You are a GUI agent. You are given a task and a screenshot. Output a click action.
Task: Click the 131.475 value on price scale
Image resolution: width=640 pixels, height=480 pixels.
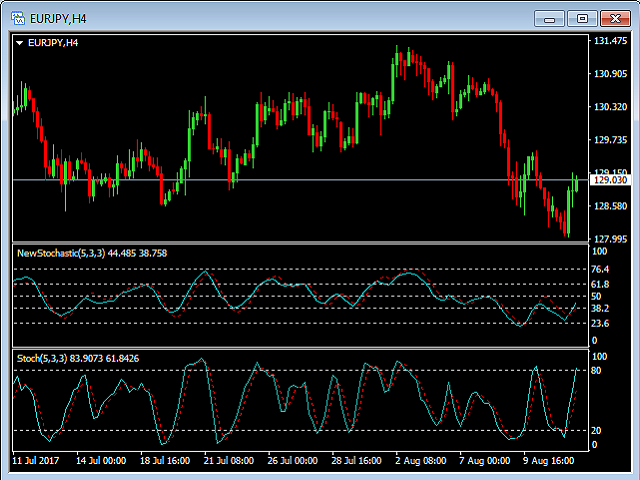[609, 42]
